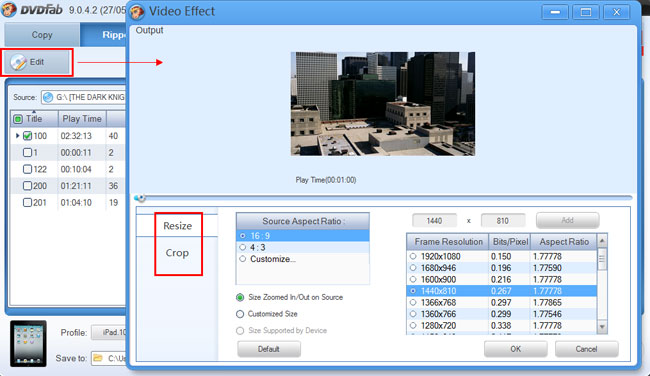Click the OK button
The width and height of the screenshot is (650, 376).
click(516, 349)
